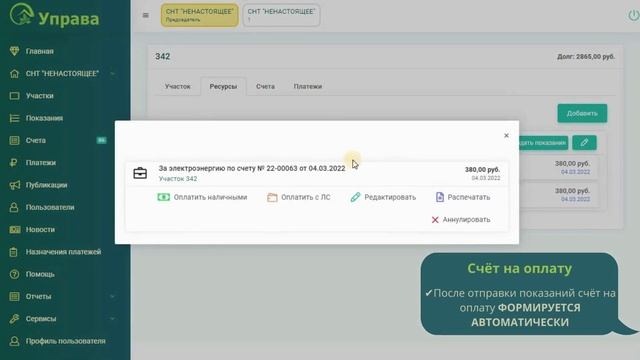Screen dimensions: 640x360
Task: Click the green Добавить button
Action: click(582, 113)
